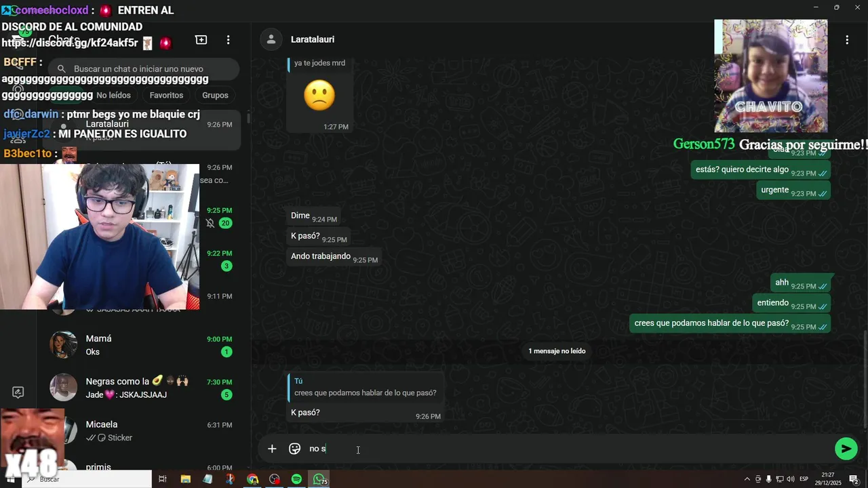Select the sent message 'ahh'
This screenshot has height=488, width=868.
801,283
